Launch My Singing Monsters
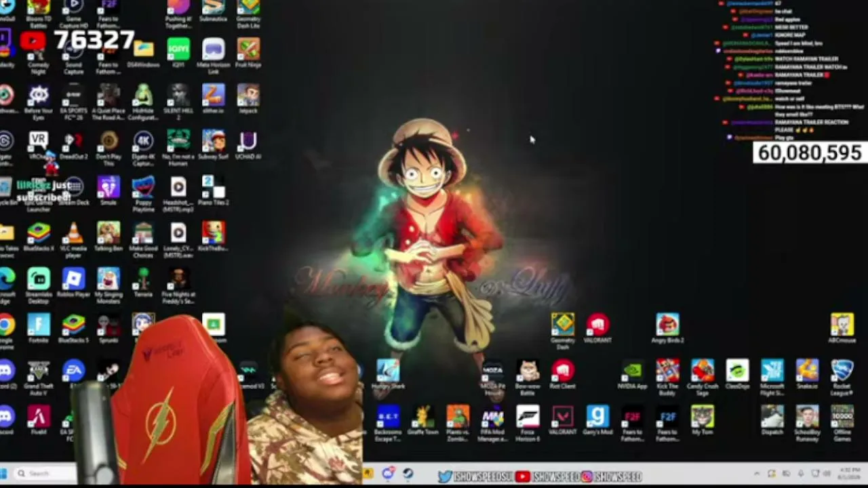The width and height of the screenshot is (868, 488). point(108,279)
